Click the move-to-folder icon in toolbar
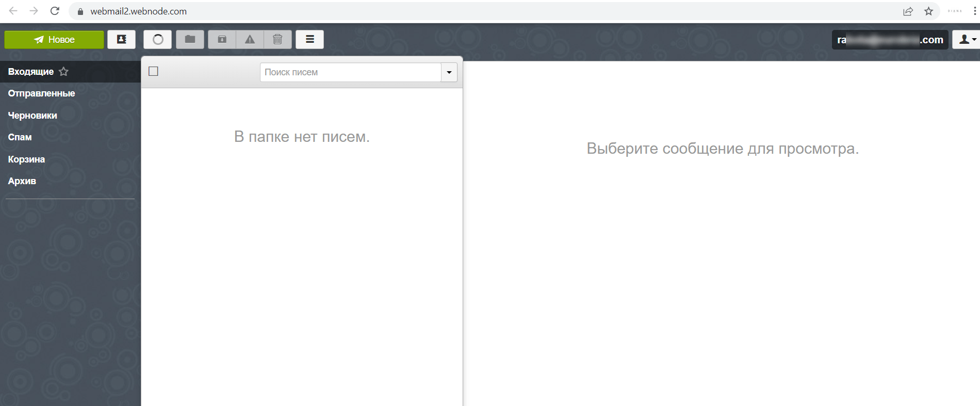Screen dimensions: 980x406 click(190, 40)
